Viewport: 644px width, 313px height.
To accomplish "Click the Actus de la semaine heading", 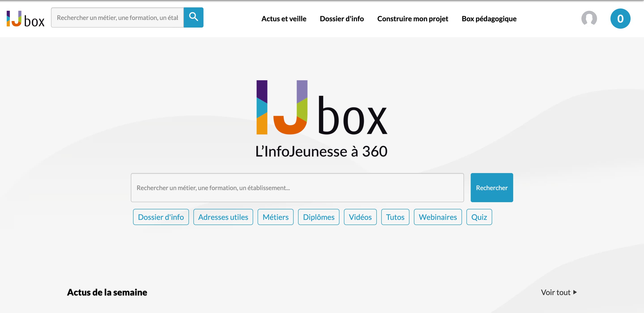I will pos(107,292).
